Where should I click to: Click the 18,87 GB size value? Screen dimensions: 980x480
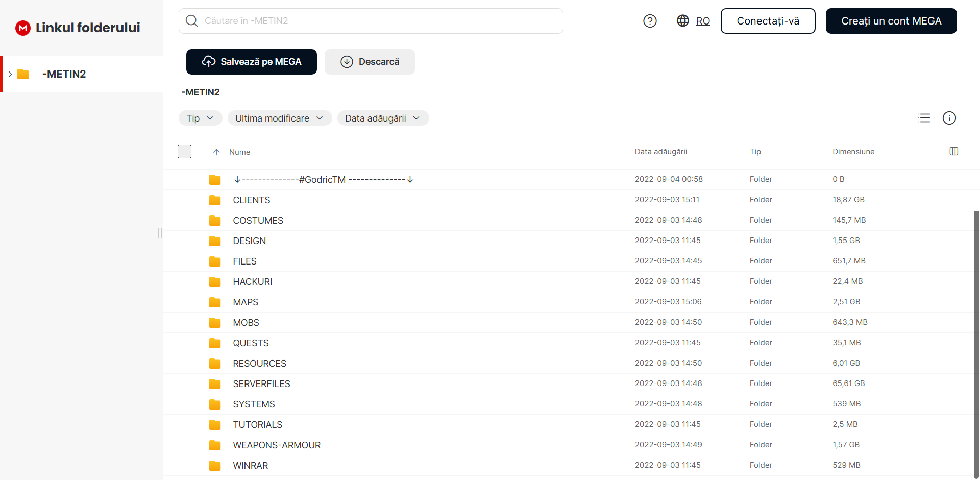tap(848, 200)
